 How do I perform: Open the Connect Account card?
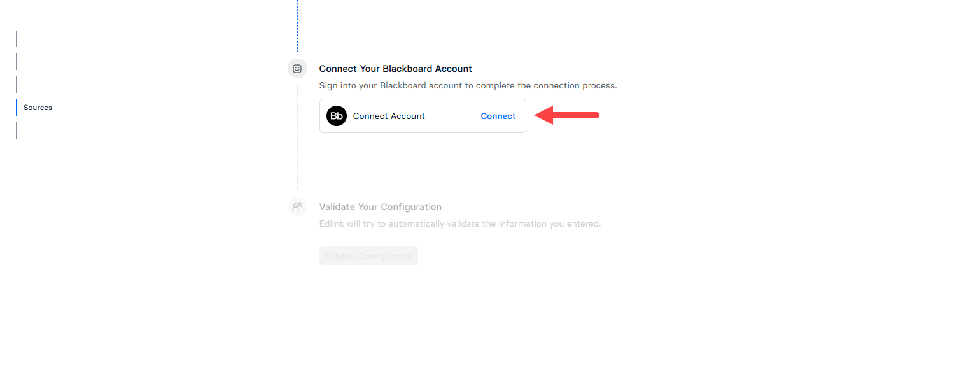(422, 116)
